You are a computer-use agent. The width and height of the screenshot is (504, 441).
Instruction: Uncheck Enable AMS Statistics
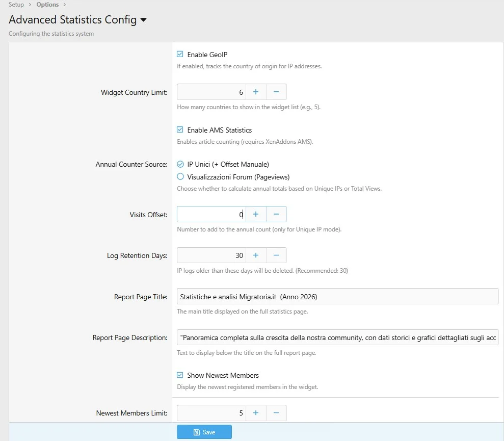(x=180, y=130)
